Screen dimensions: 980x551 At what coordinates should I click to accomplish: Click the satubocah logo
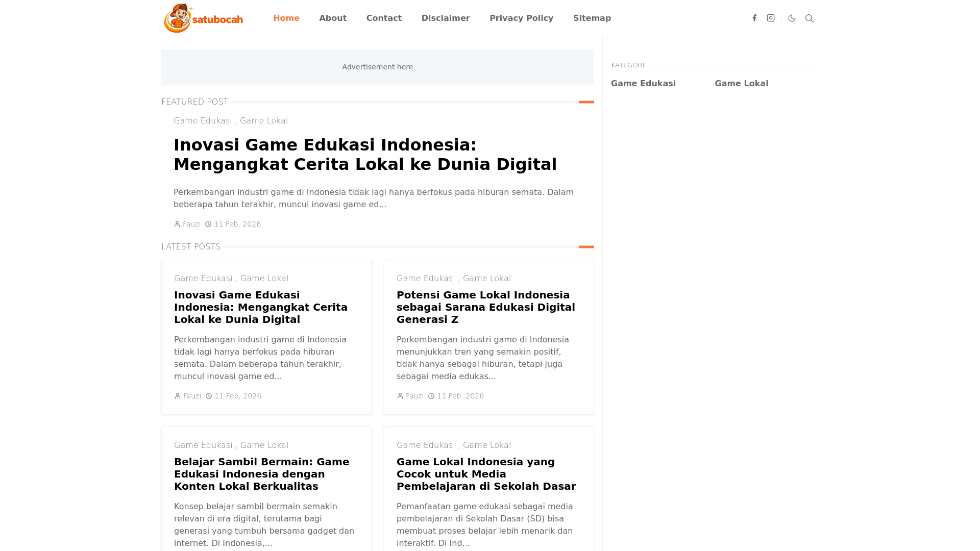(x=204, y=18)
